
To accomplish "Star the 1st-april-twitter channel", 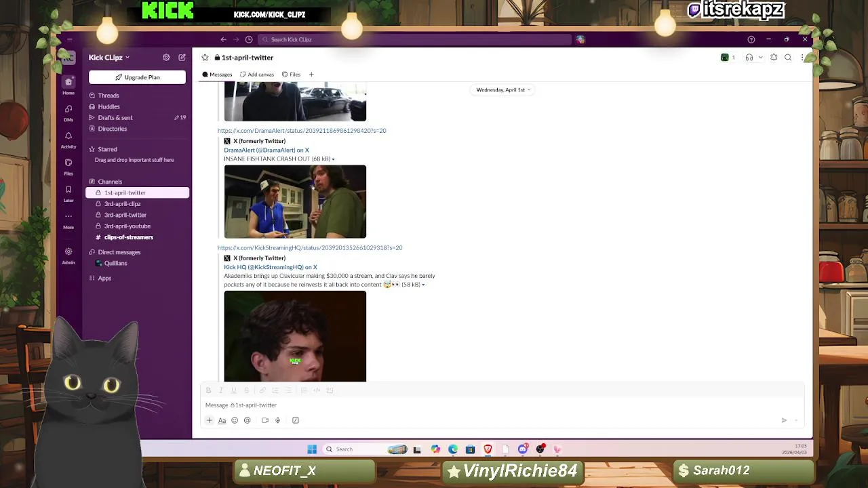I will tap(205, 58).
